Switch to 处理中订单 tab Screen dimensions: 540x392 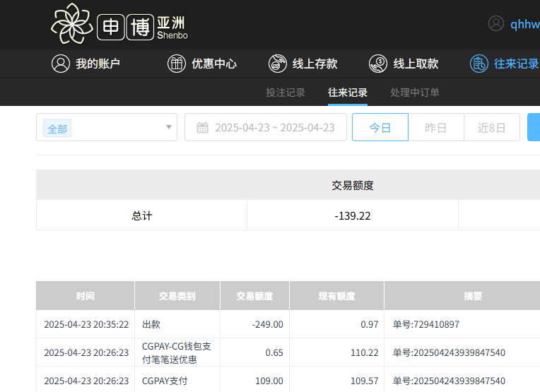pyautogui.click(x=415, y=93)
